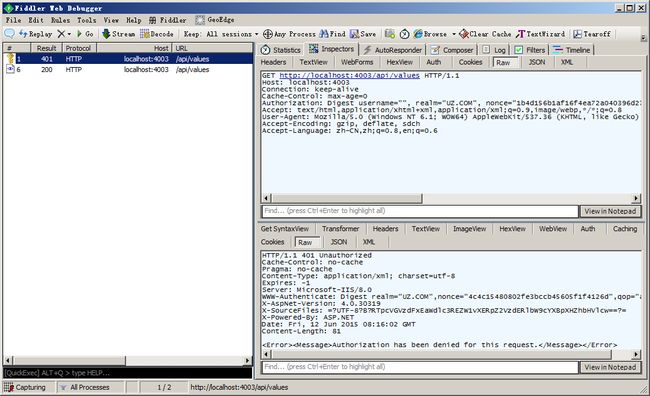Open Find sessions tool
The image size is (650, 396).
point(332,34)
